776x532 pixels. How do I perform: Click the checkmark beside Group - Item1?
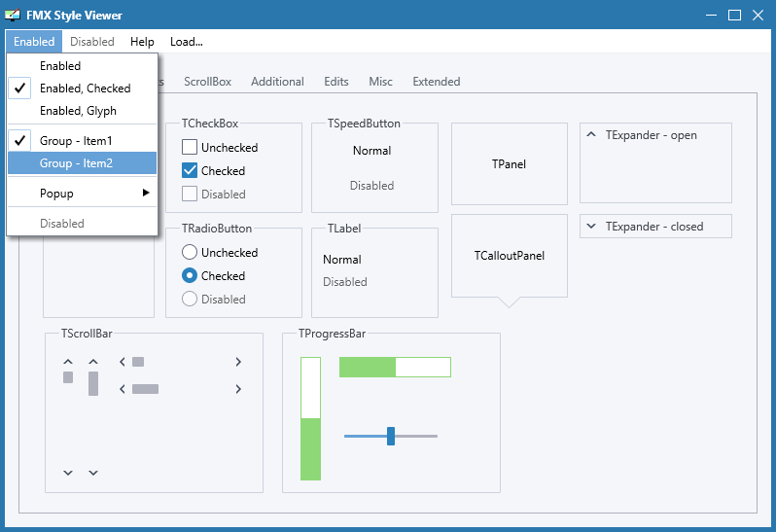tap(19, 141)
